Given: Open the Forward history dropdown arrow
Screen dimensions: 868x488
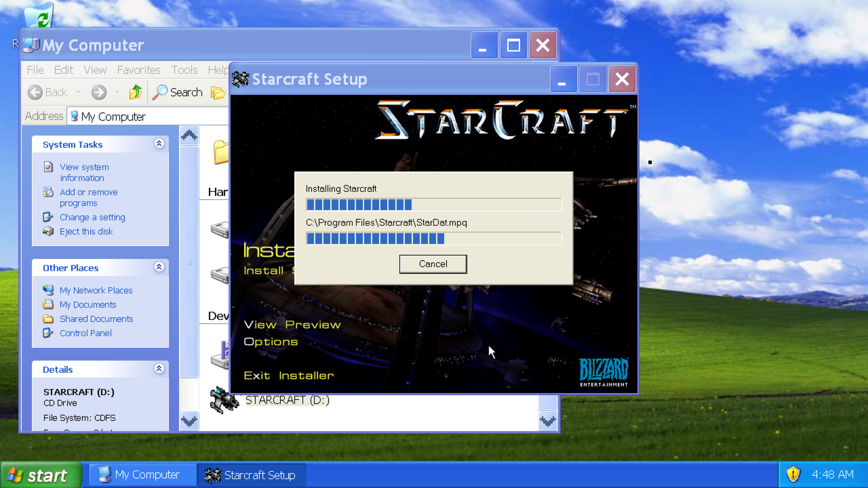Looking at the screenshot, I should pos(117,92).
